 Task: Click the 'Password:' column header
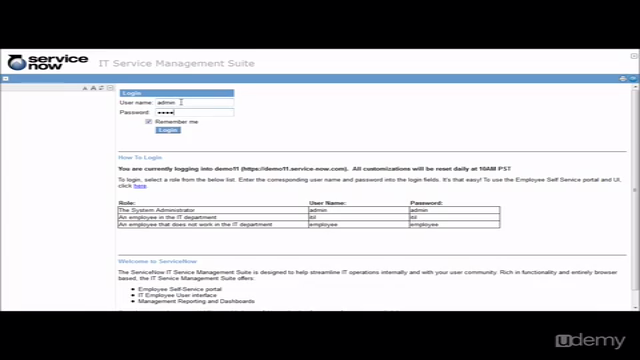pos(426,203)
